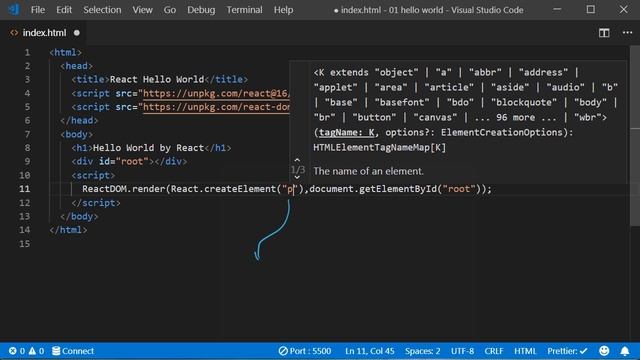640x360 pixels.
Task: Click tagName: K in the parameter hint
Action: tap(347, 133)
